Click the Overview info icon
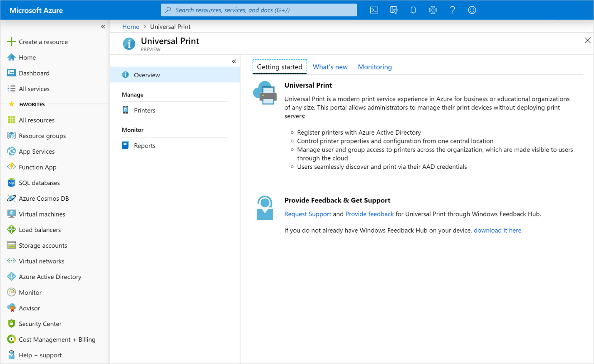This screenshot has width=594, height=364. coord(125,75)
